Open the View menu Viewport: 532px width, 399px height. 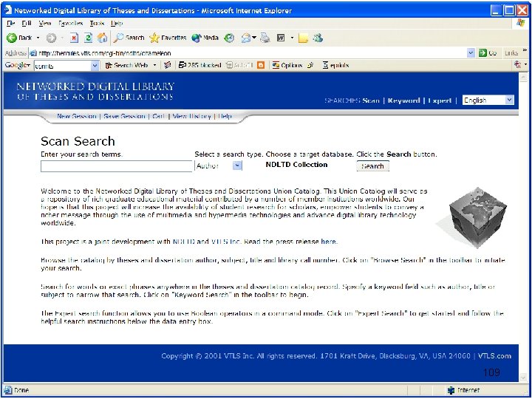point(45,23)
